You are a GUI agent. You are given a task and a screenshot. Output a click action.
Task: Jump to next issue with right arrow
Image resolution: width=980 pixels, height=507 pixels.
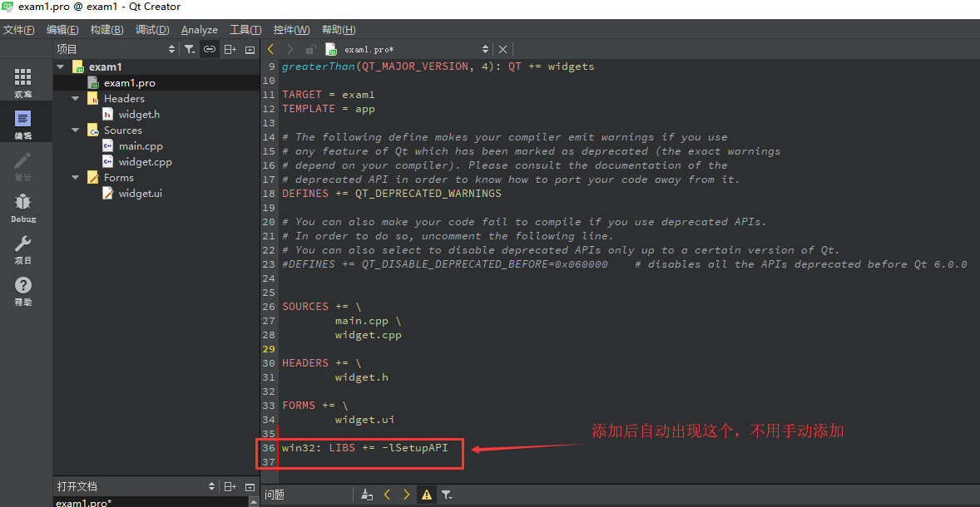click(406, 494)
